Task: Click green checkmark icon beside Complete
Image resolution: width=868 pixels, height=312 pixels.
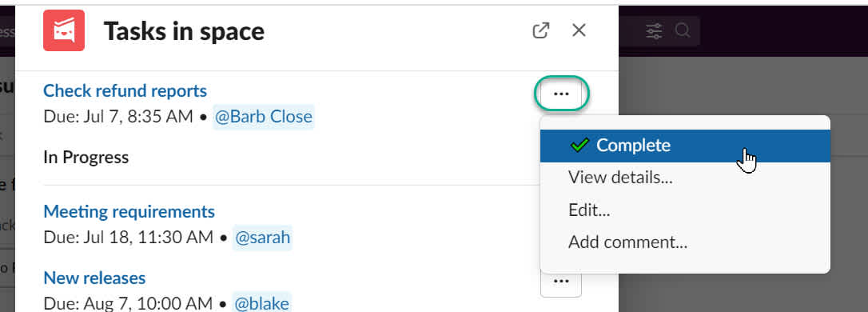Action: pyautogui.click(x=579, y=145)
